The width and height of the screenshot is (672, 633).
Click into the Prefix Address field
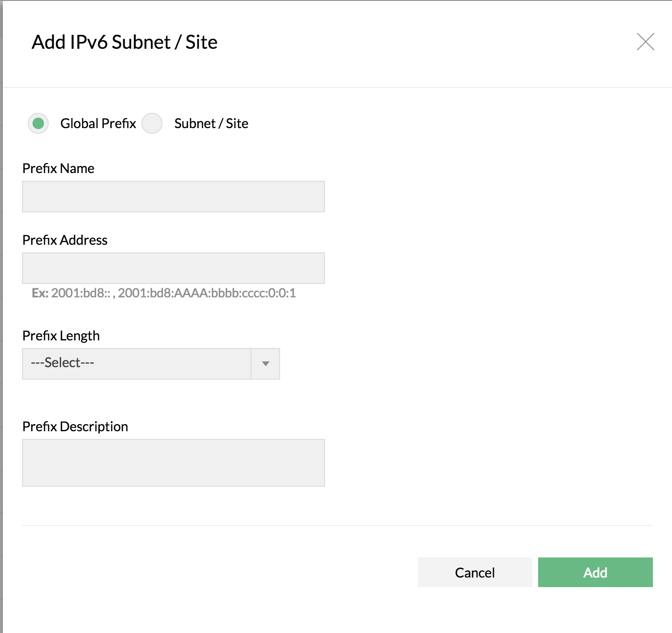[173, 268]
